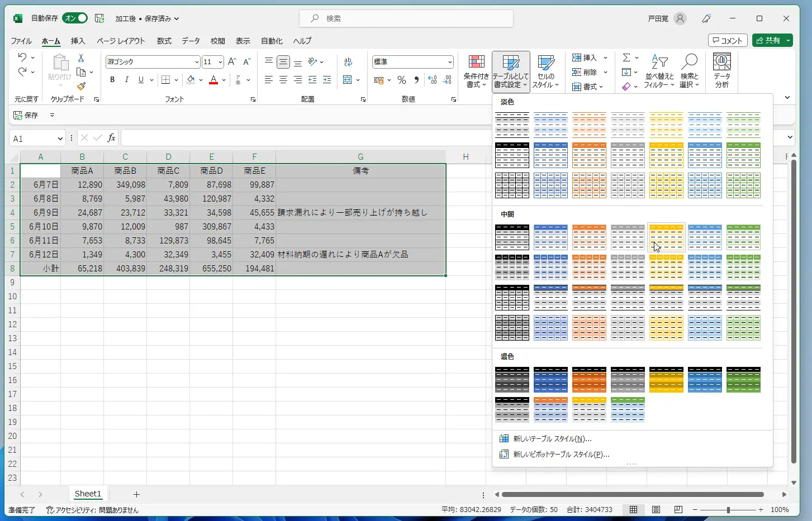
Task: Click the decrease decimal icon
Action: (447, 80)
